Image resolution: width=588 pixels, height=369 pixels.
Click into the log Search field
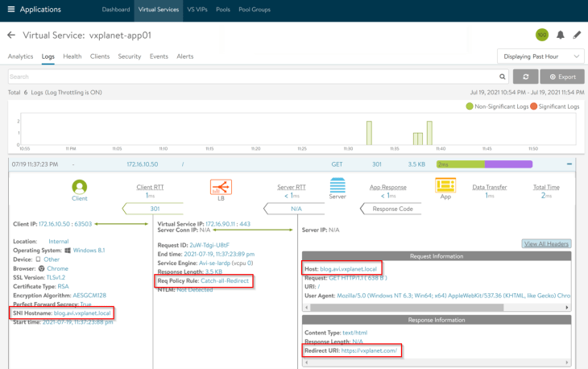click(x=253, y=77)
